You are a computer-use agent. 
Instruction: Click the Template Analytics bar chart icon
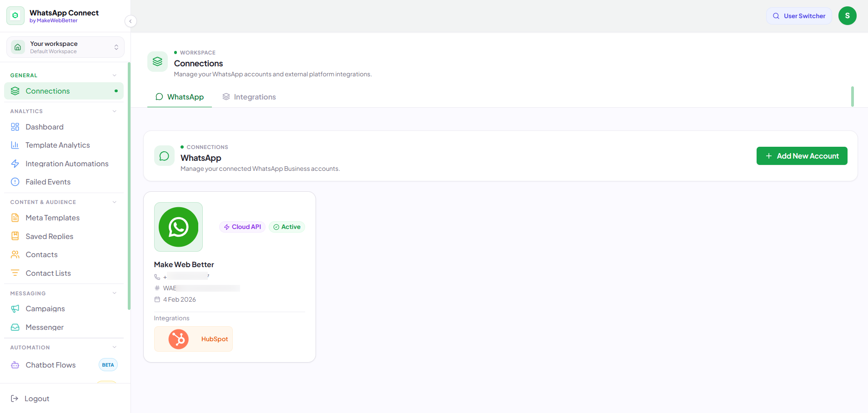tap(15, 145)
